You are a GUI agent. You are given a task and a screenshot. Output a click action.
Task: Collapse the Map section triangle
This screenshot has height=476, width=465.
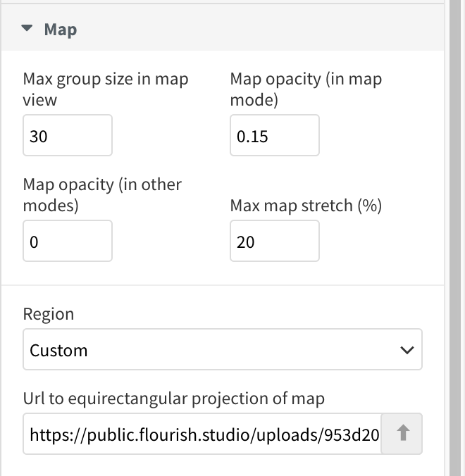[27, 29]
